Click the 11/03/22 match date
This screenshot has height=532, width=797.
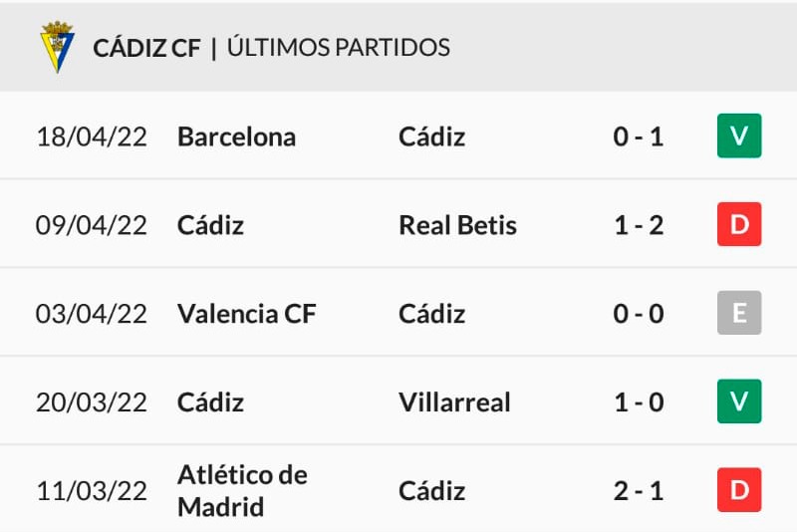coord(92,491)
